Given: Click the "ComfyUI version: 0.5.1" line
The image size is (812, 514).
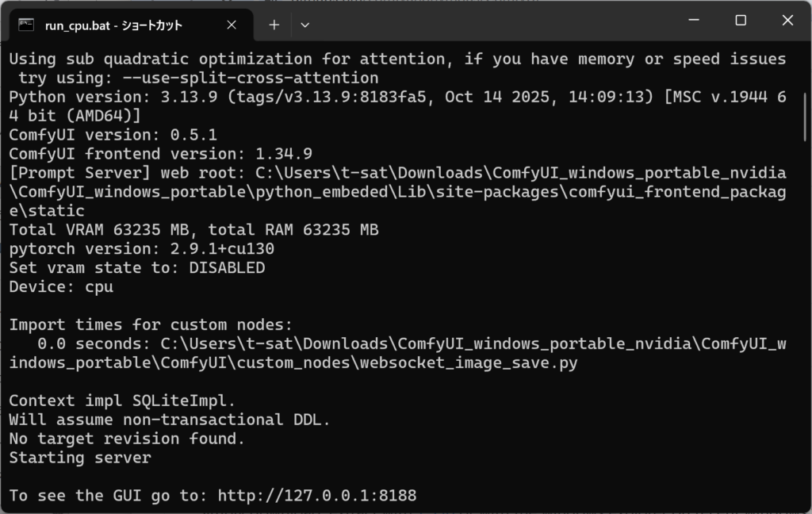Looking at the screenshot, I should point(113,135).
